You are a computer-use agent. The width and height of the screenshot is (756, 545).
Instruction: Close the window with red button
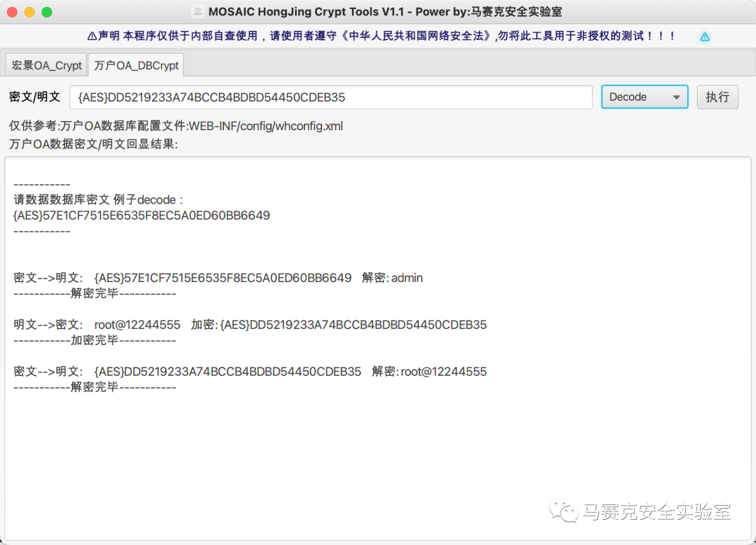point(13,12)
